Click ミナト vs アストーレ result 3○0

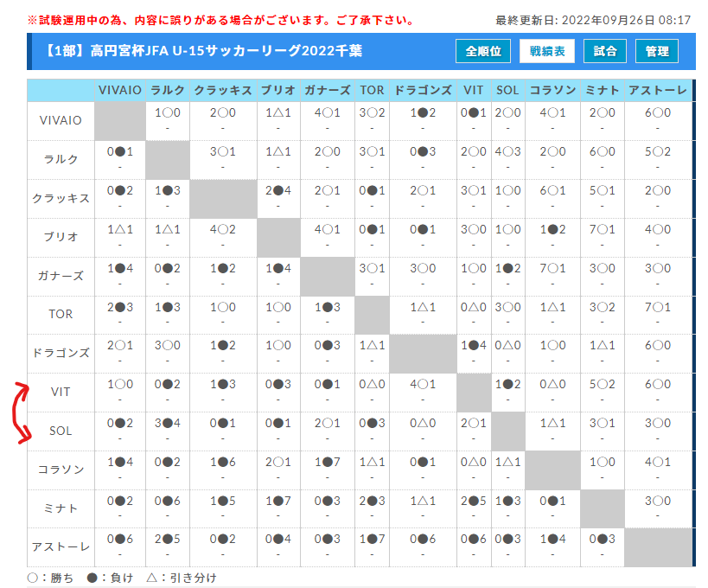click(x=658, y=501)
